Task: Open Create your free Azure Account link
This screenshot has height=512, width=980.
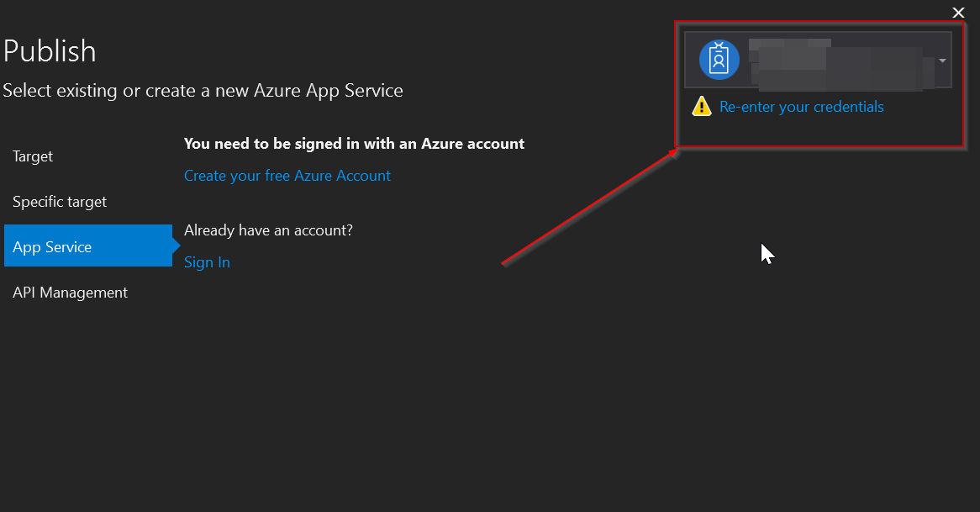Action: tap(287, 176)
